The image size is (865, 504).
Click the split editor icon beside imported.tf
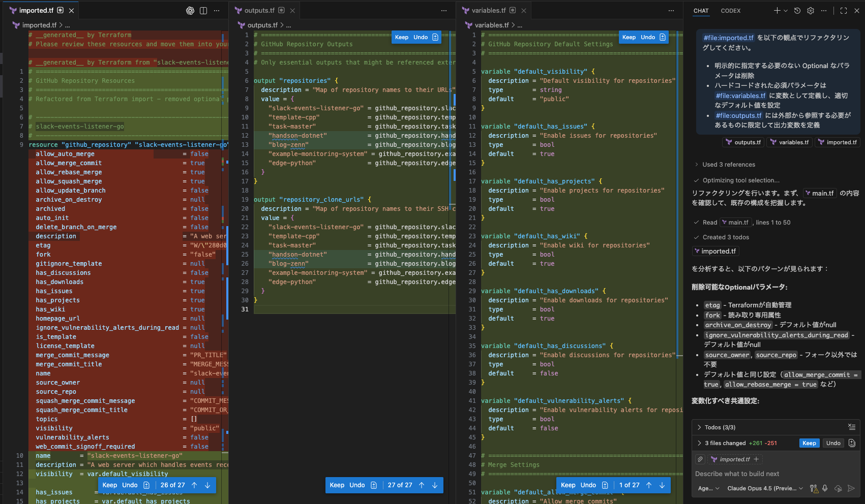[204, 10]
